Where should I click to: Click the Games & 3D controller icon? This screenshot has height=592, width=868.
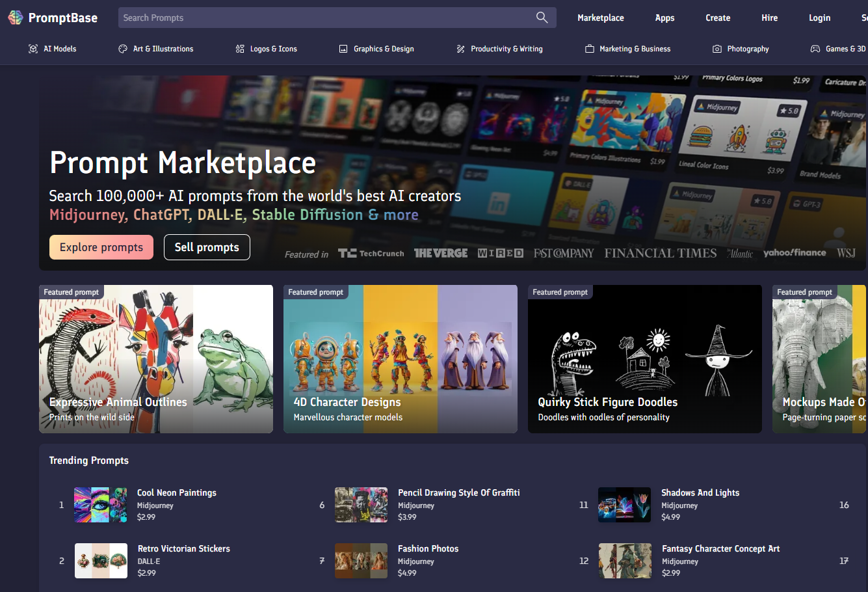tap(815, 49)
